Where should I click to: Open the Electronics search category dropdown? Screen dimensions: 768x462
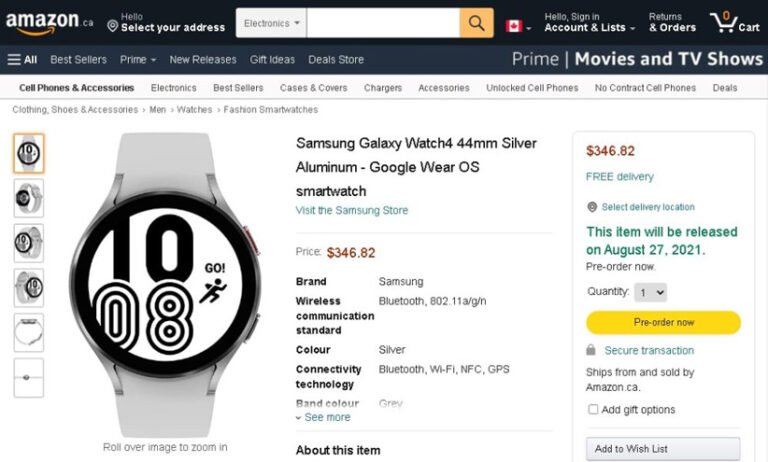pos(271,23)
